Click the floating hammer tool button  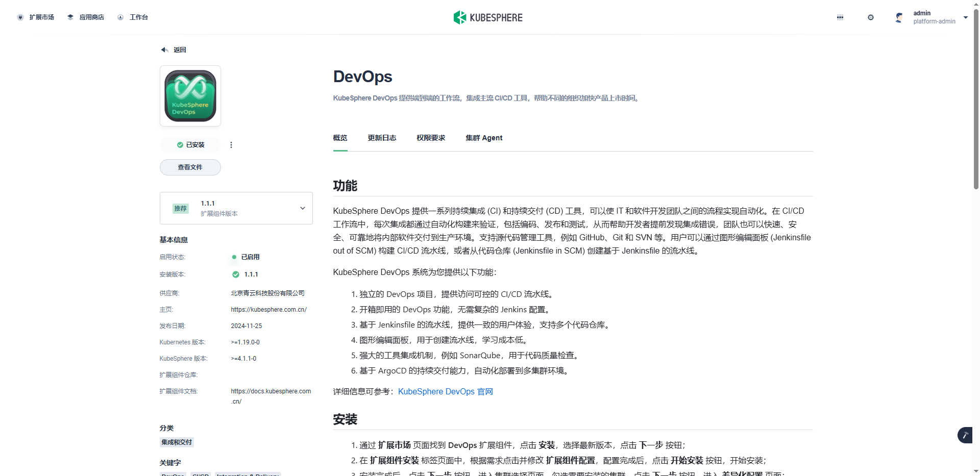[x=965, y=435]
